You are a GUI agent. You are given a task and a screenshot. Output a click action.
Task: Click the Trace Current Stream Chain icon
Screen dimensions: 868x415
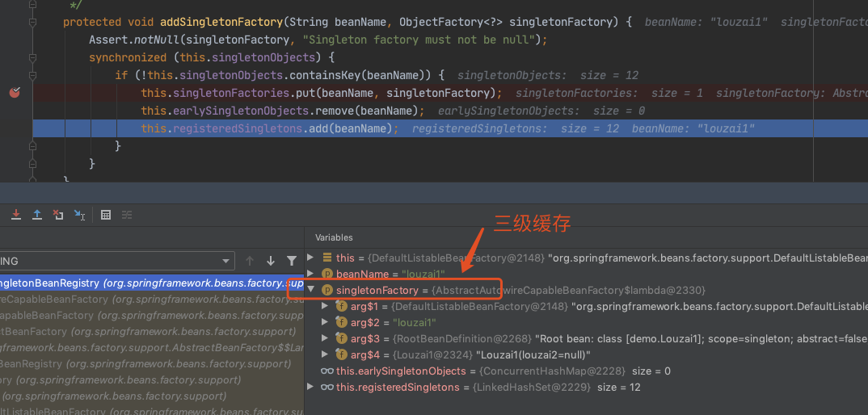127,215
